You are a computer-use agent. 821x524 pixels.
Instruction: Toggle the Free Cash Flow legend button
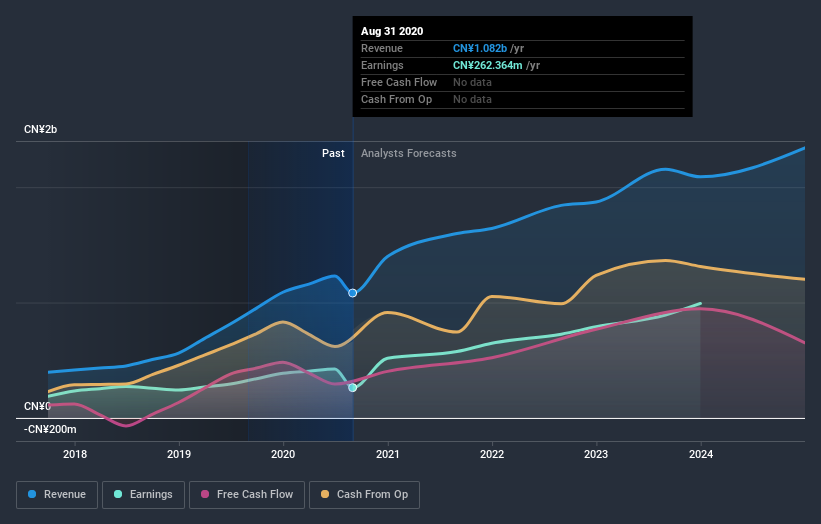click(247, 495)
